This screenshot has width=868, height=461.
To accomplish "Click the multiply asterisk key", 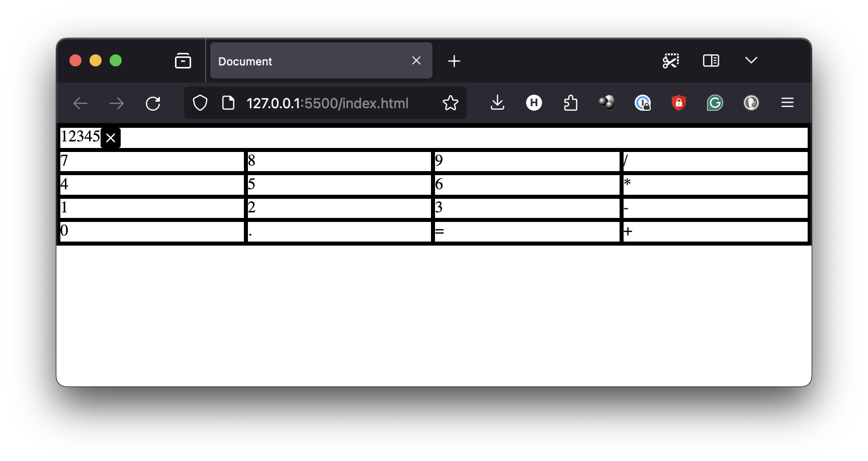I will (716, 185).
